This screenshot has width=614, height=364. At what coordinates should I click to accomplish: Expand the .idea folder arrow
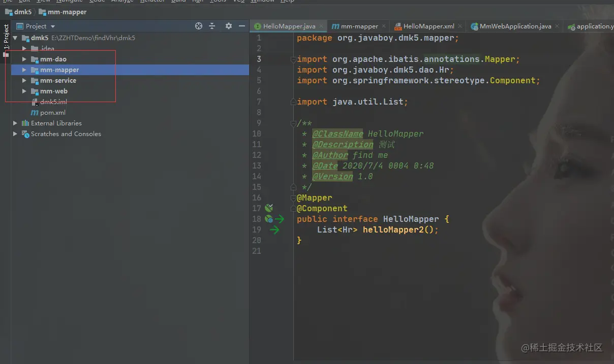(x=24, y=49)
